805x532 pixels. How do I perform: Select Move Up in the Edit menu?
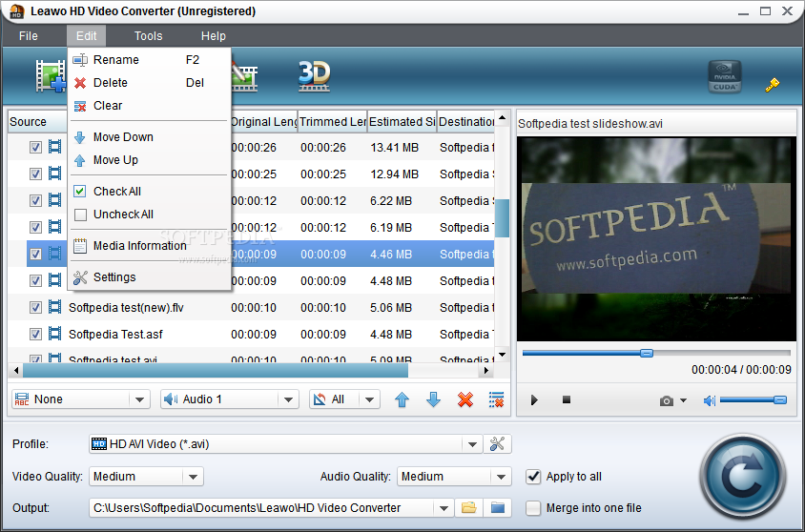click(x=149, y=160)
